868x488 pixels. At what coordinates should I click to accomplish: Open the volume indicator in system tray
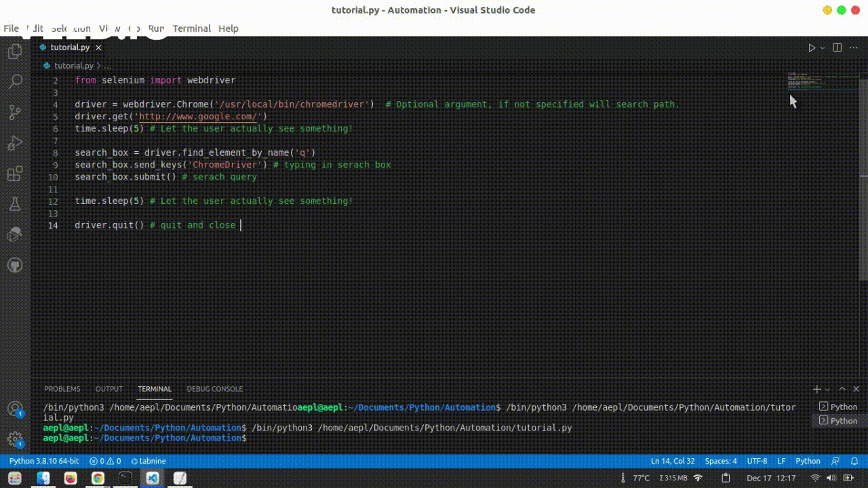tap(831, 478)
